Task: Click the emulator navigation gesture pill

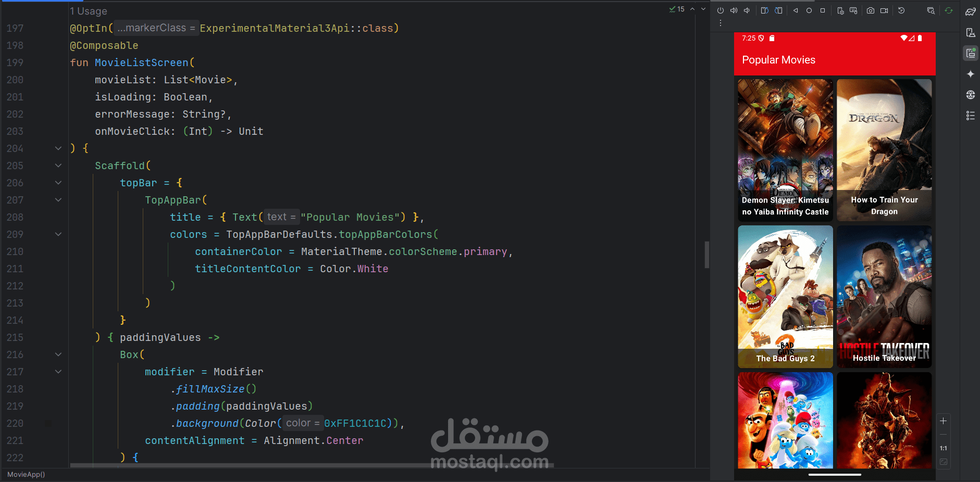Action: pyautogui.click(x=835, y=475)
